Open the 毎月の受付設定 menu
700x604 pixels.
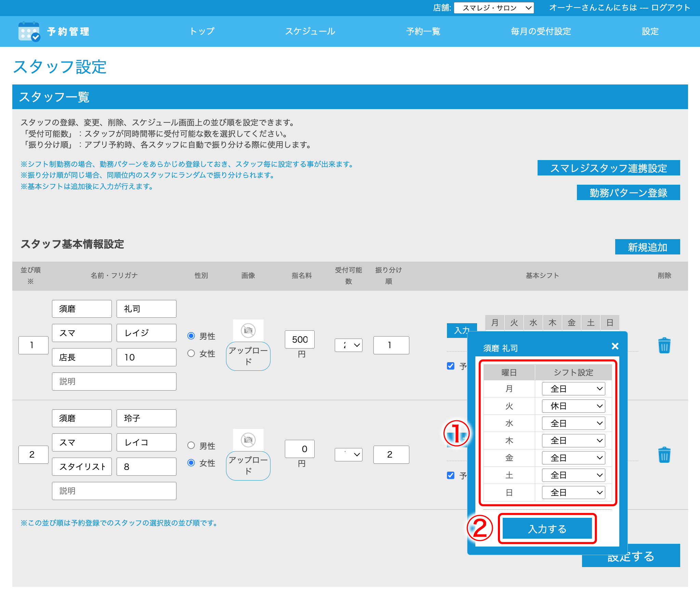[540, 31]
